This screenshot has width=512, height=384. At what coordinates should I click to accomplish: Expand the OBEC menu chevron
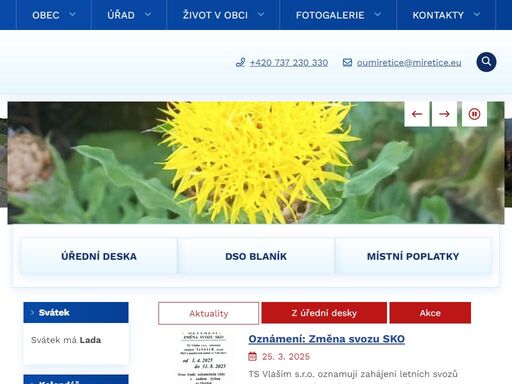[72, 14]
